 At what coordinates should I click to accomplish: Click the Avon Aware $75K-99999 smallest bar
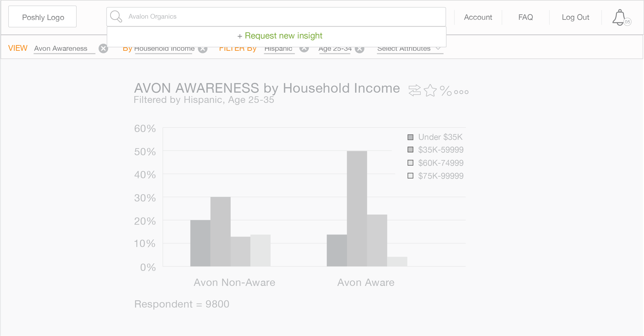397,262
